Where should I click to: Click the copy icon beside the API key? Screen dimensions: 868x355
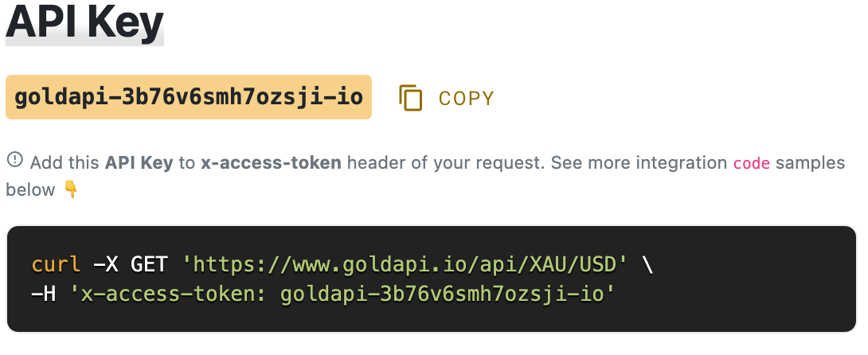point(411,98)
